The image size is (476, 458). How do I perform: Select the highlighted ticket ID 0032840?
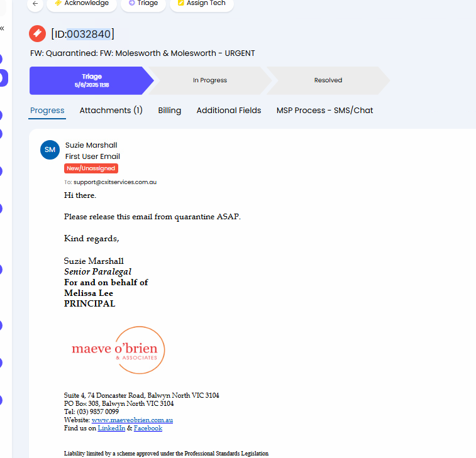click(89, 34)
